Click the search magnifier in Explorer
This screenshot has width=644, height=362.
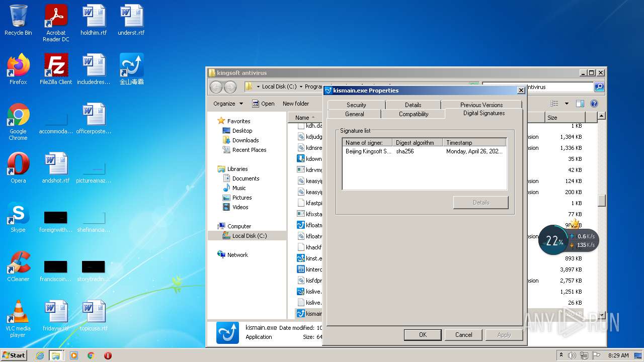[x=599, y=87]
